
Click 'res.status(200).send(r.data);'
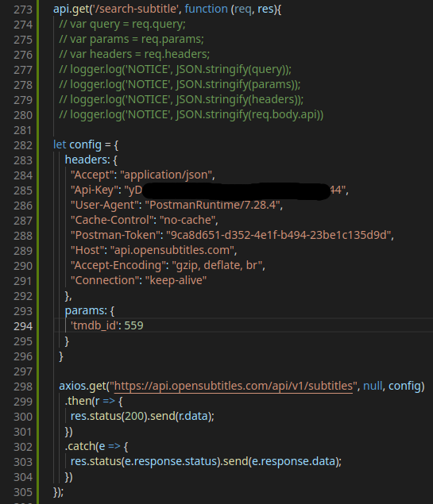(x=142, y=416)
